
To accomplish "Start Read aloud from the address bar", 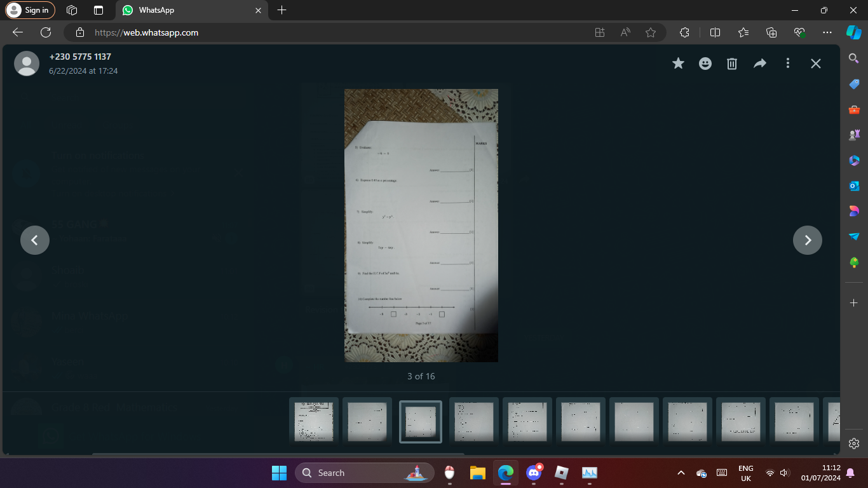I will 626,32.
